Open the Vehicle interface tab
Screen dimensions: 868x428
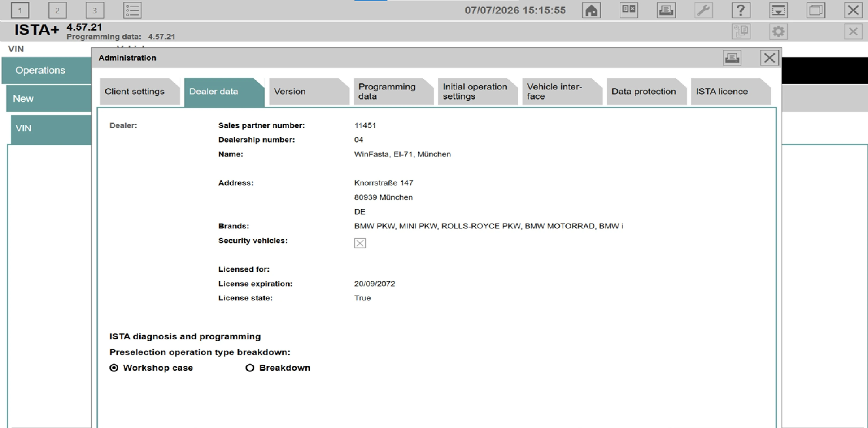tap(562, 92)
